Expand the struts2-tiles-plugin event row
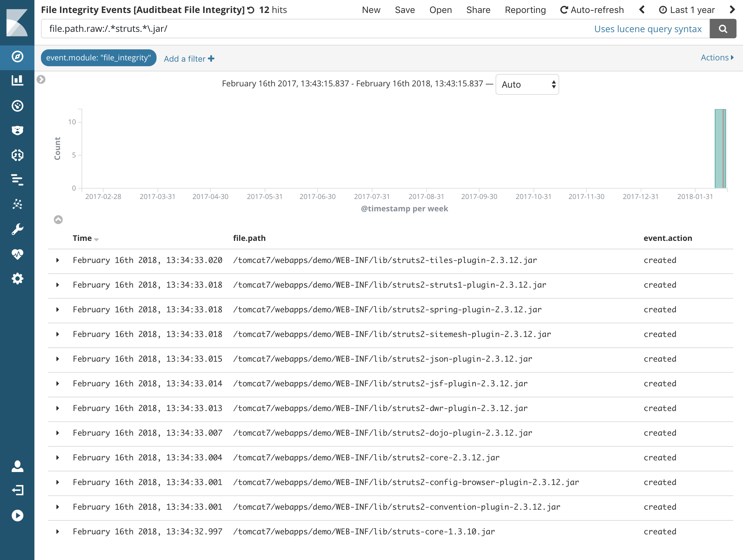Screen dimensions: 743x560 tap(58, 260)
